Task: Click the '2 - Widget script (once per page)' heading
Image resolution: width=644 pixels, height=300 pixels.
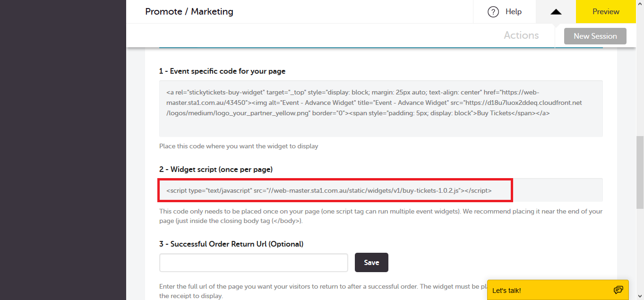Action: [216, 169]
